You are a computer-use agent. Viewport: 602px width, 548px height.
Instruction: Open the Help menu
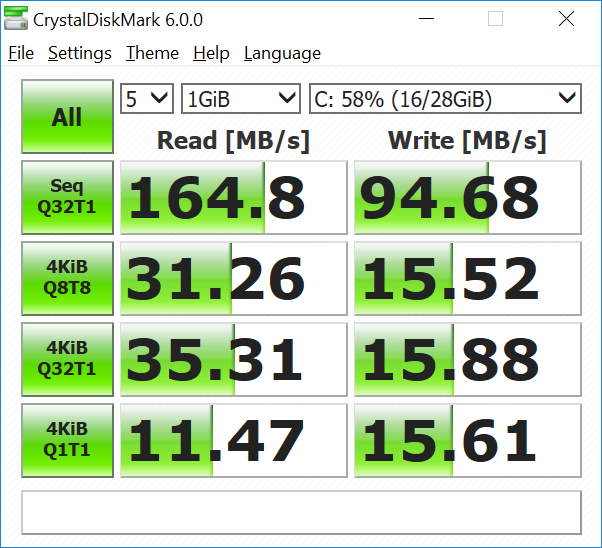pos(211,53)
